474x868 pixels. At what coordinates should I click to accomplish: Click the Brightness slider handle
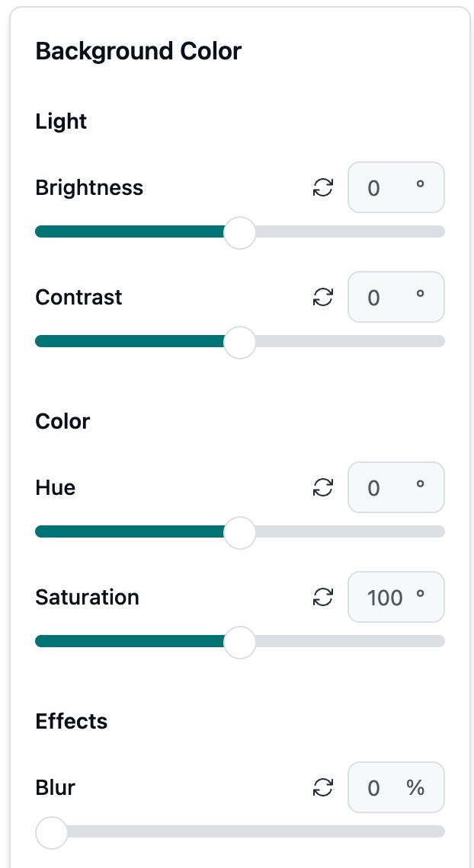coord(240,232)
